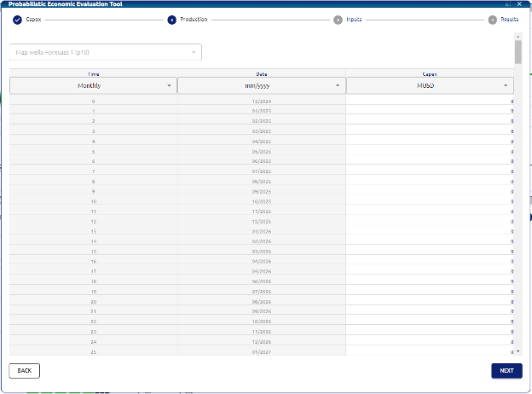532x394 pixels.
Task: Select the Capex cell for 06/2025
Action: point(430,161)
